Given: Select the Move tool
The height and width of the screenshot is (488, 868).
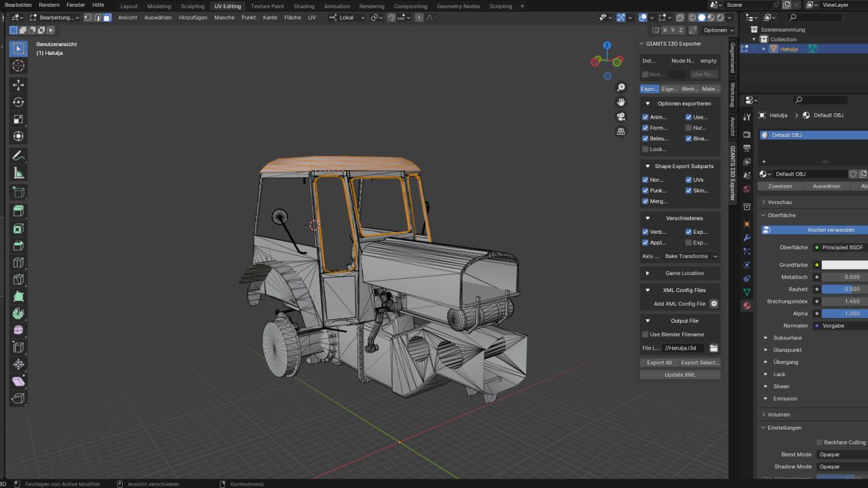Looking at the screenshot, I should tap(18, 85).
